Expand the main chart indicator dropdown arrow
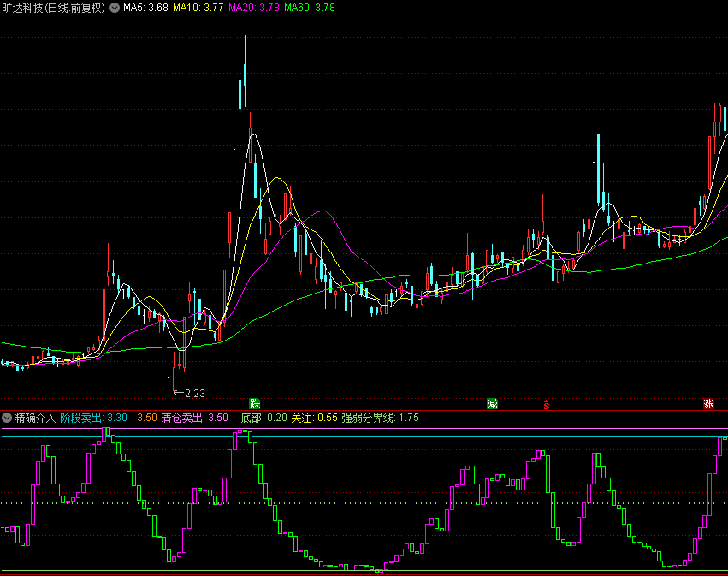The height and width of the screenshot is (576, 728). (115, 8)
